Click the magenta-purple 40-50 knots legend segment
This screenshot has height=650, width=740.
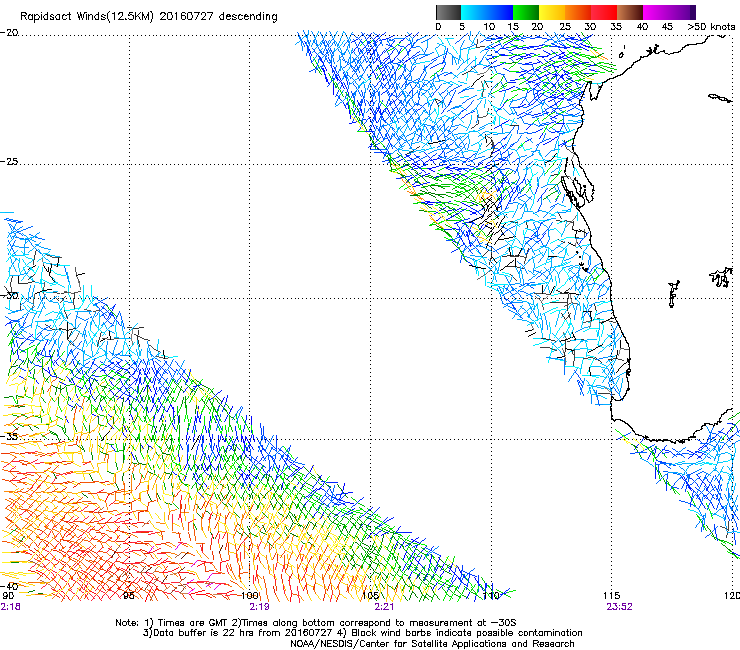669,12
